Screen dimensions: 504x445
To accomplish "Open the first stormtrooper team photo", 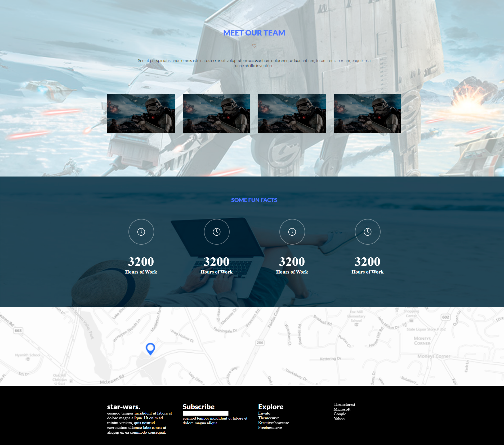I will 141,114.
